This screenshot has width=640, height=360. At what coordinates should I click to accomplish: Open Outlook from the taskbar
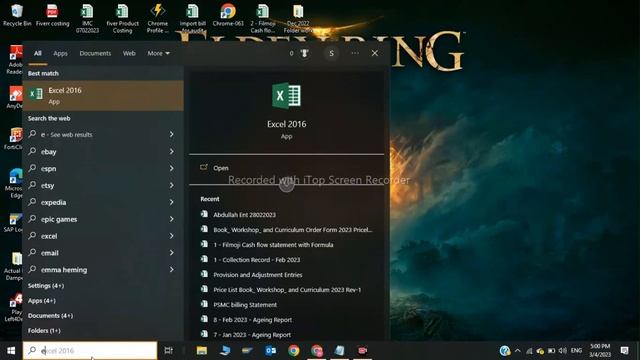tap(270, 350)
